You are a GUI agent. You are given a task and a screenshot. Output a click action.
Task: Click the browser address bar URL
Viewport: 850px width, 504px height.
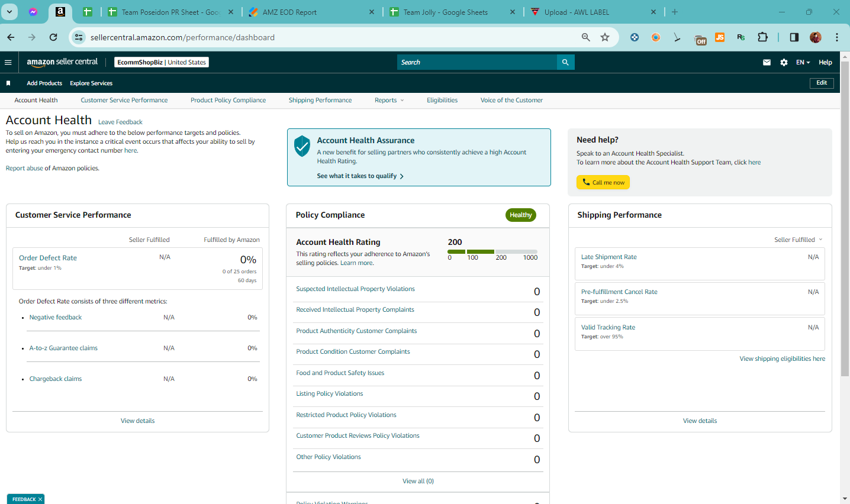(182, 37)
